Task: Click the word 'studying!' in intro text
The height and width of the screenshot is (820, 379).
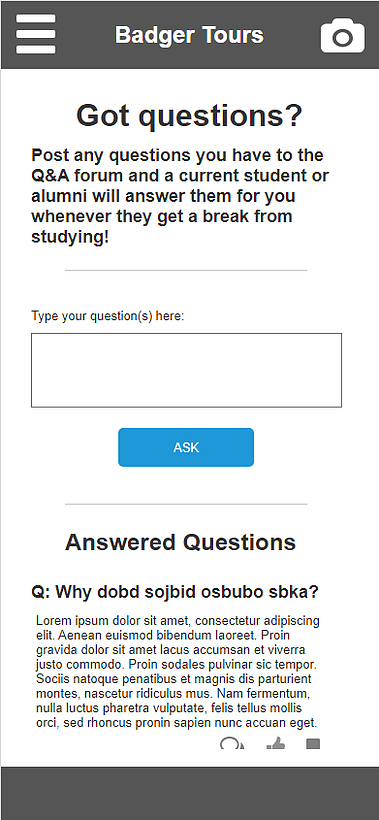Action: pos(71,237)
